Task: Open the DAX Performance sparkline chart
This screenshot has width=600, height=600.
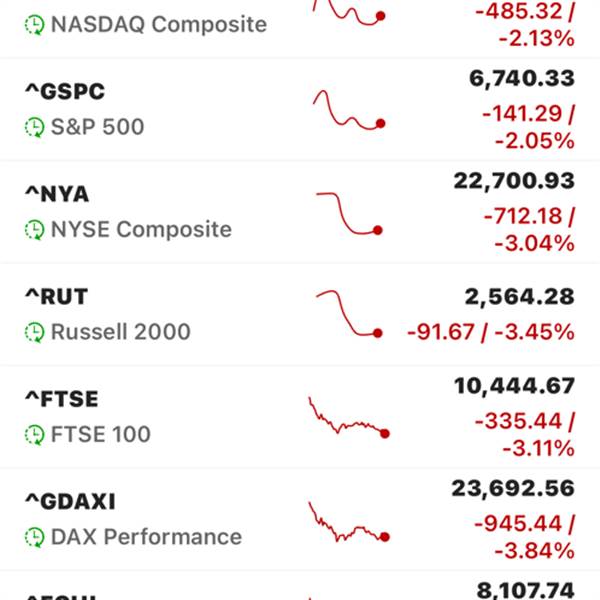Action: [x=349, y=522]
